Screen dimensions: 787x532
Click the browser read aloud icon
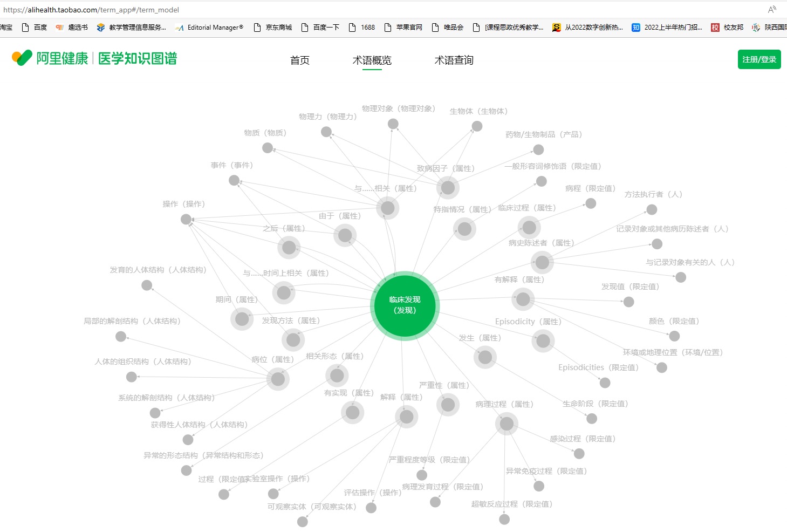tap(772, 9)
